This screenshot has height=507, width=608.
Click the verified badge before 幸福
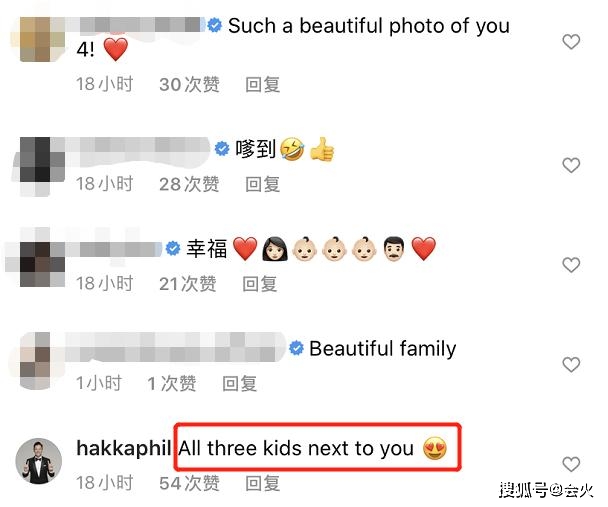pyautogui.click(x=173, y=248)
